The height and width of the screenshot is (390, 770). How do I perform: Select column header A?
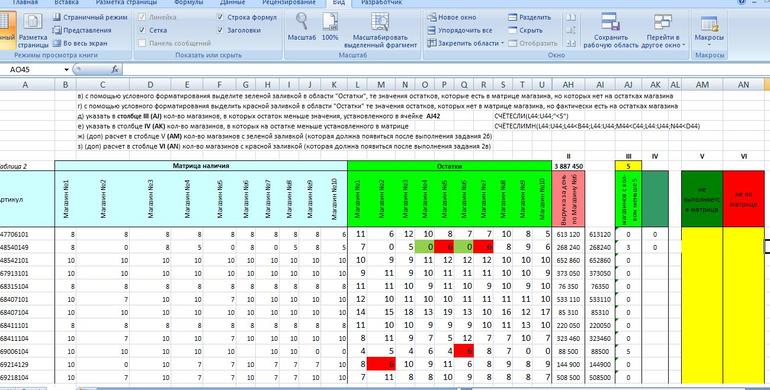click(x=26, y=85)
